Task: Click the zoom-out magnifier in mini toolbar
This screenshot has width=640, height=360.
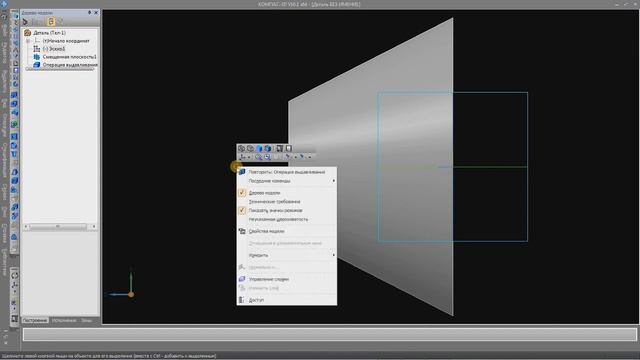Action: click(x=267, y=157)
